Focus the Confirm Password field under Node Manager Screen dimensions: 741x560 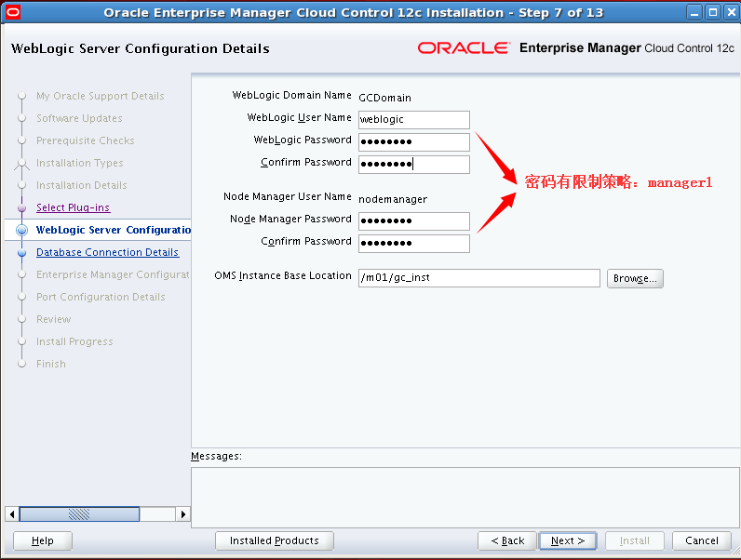click(x=414, y=244)
